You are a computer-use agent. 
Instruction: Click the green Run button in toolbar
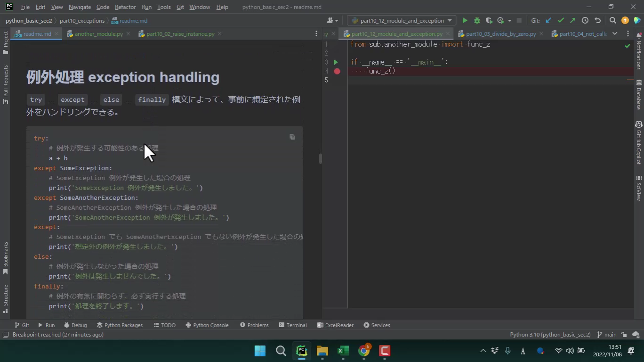[x=465, y=20]
